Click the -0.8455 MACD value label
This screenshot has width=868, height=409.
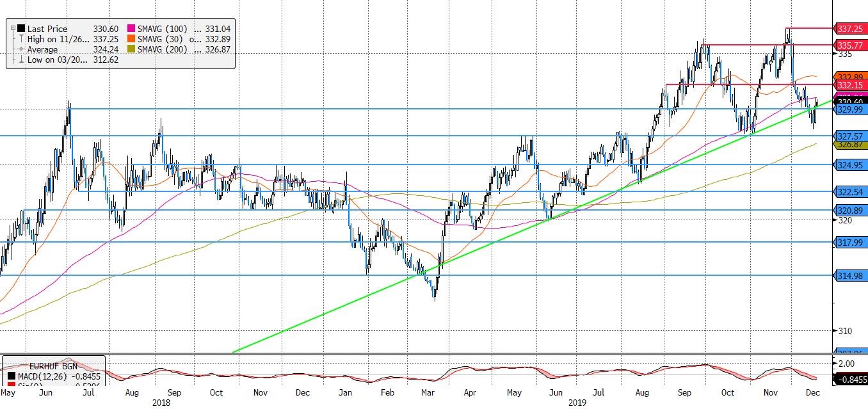(851, 380)
